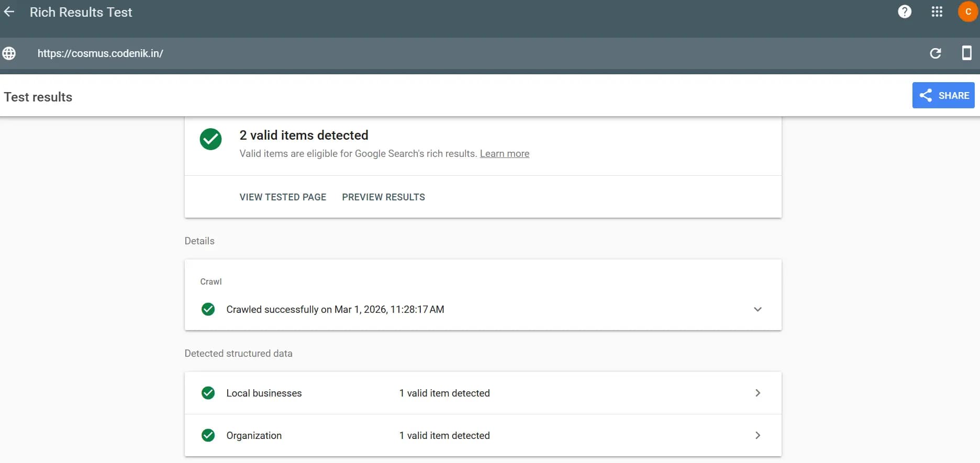Open the Google apps grid
The image size is (980, 463).
pyautogui.click(x=937, y=12)
